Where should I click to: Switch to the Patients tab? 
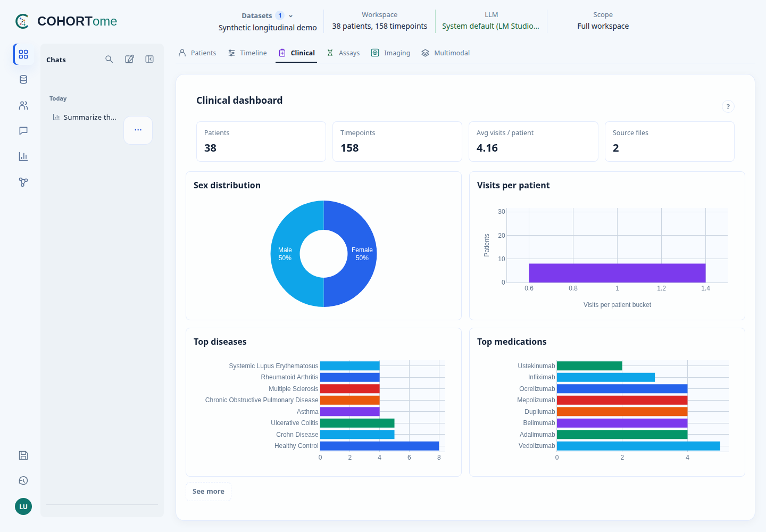197,53
